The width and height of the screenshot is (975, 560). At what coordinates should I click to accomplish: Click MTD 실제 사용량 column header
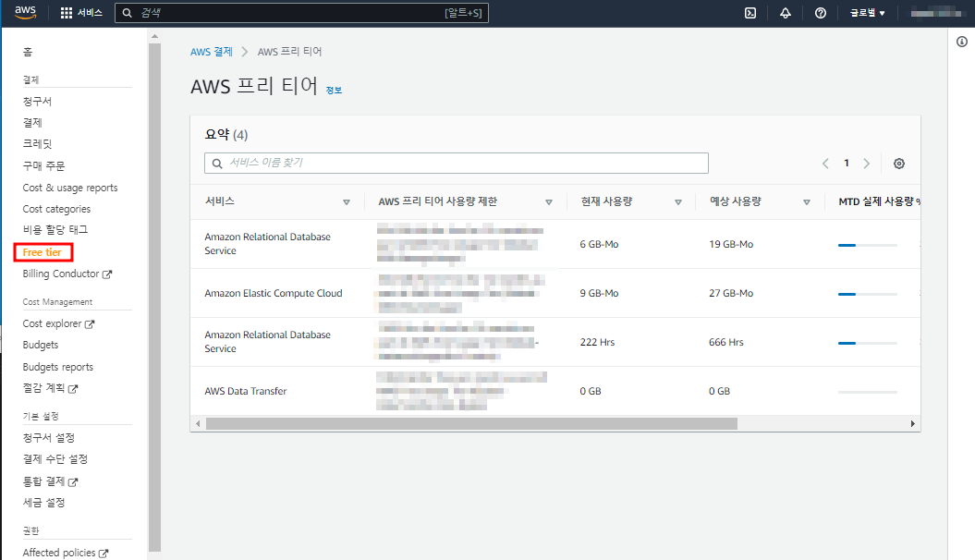(879, 201)
